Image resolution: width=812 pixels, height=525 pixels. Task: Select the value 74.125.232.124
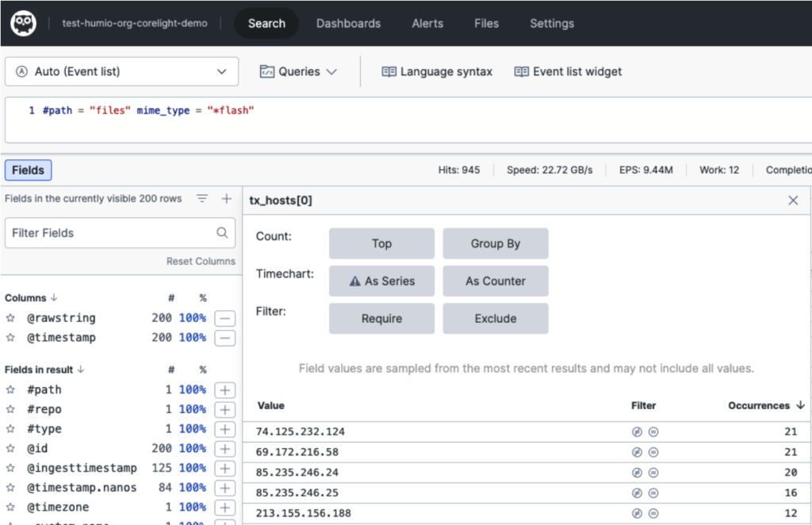[x=301, y=431]
